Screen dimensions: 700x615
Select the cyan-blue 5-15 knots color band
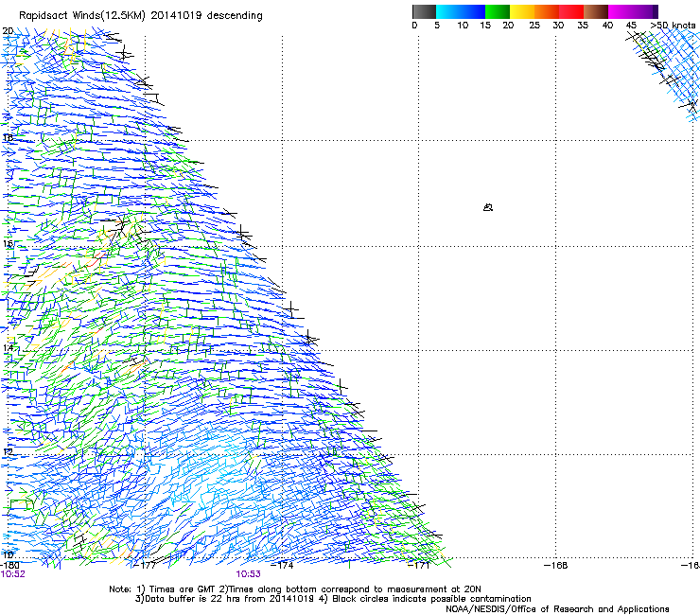[x=461, y=11]
